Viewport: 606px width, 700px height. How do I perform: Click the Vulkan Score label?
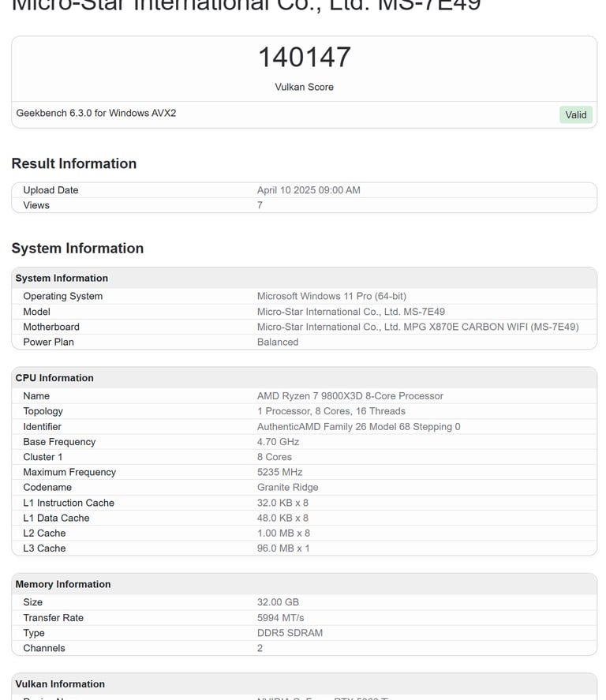click(304, 87)
